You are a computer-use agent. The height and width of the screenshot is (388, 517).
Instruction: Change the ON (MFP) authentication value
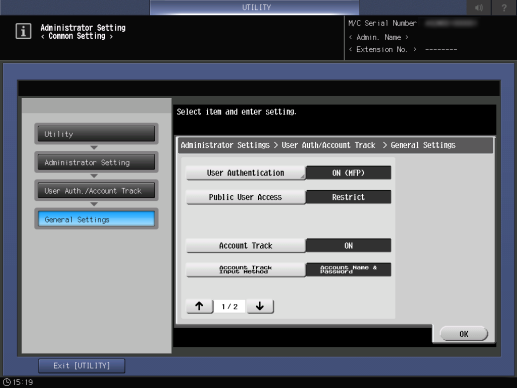(348, 173)
